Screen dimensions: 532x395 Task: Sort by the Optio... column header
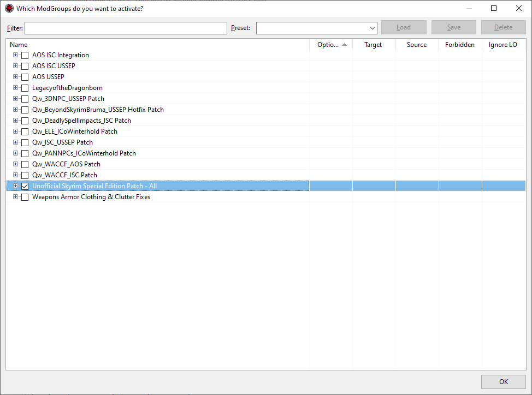[331, 45]
